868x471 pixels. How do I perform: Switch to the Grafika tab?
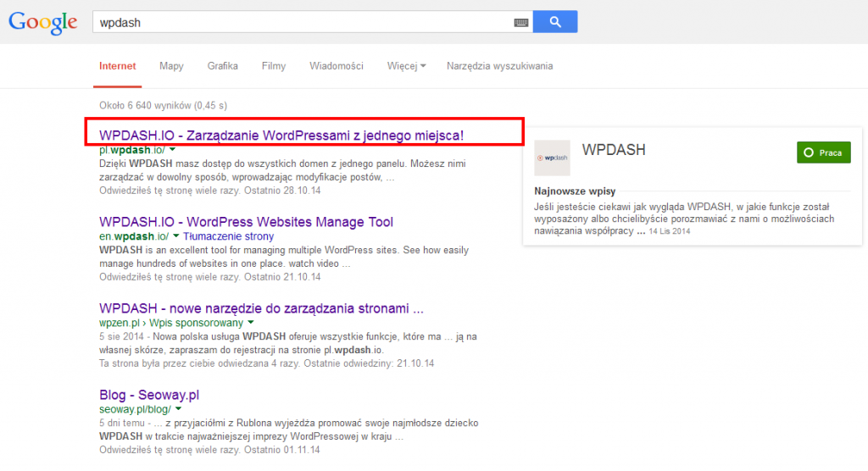222,66
